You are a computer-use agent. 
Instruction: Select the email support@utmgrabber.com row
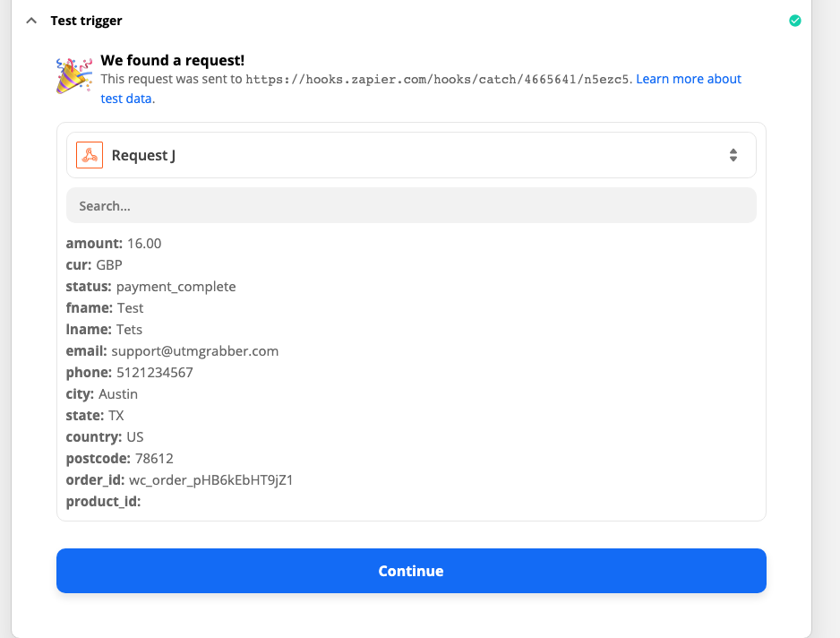coord(172,350)
